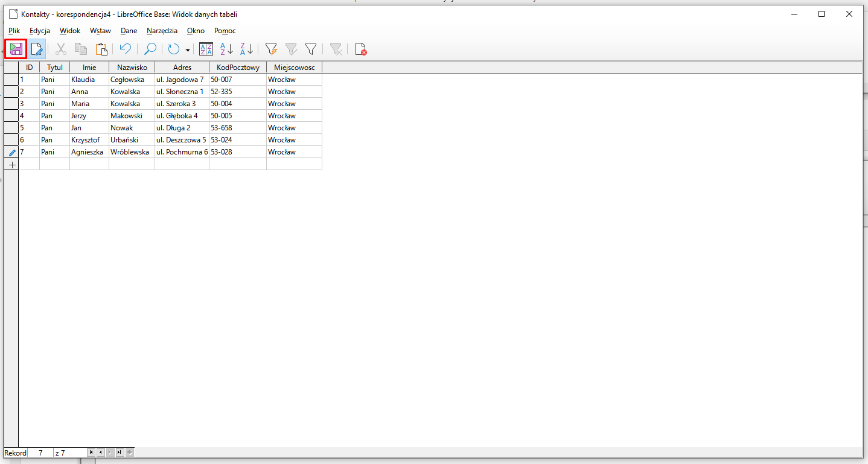Paste from clipboard icon

point(101,49)
